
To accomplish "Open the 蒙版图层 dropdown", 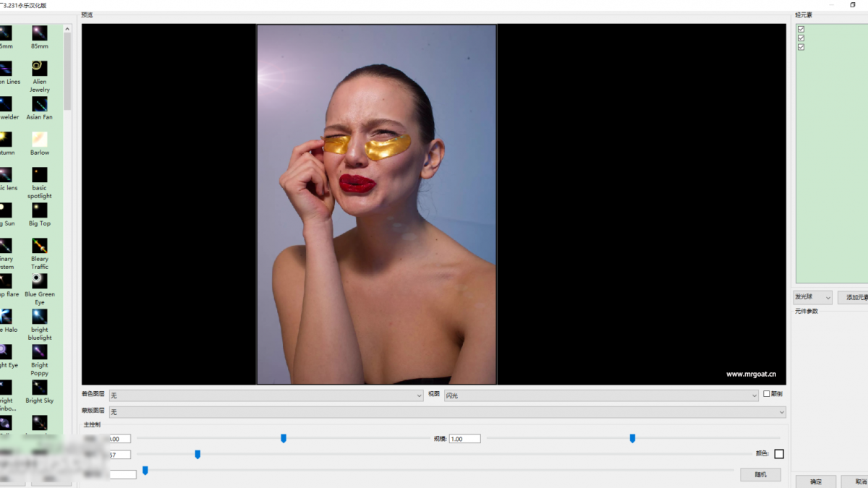I will pyautogui.click(x=446, y=412).
